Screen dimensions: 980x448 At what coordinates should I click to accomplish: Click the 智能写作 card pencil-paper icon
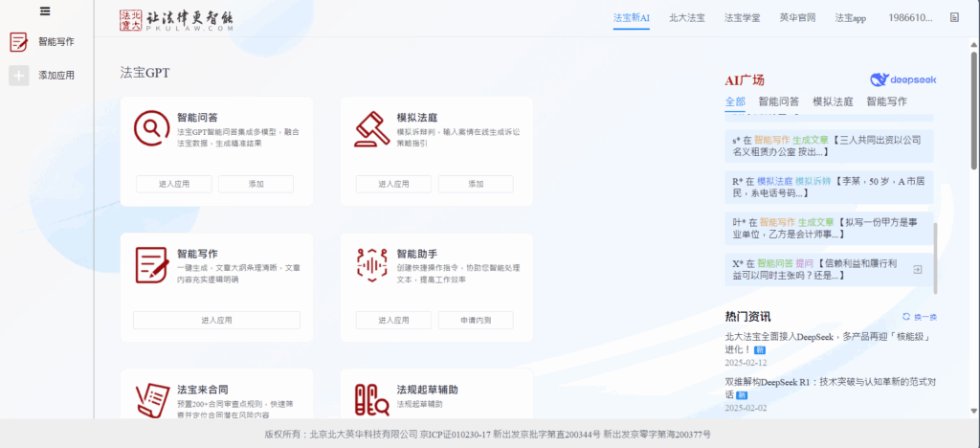[x=152, y=265]
